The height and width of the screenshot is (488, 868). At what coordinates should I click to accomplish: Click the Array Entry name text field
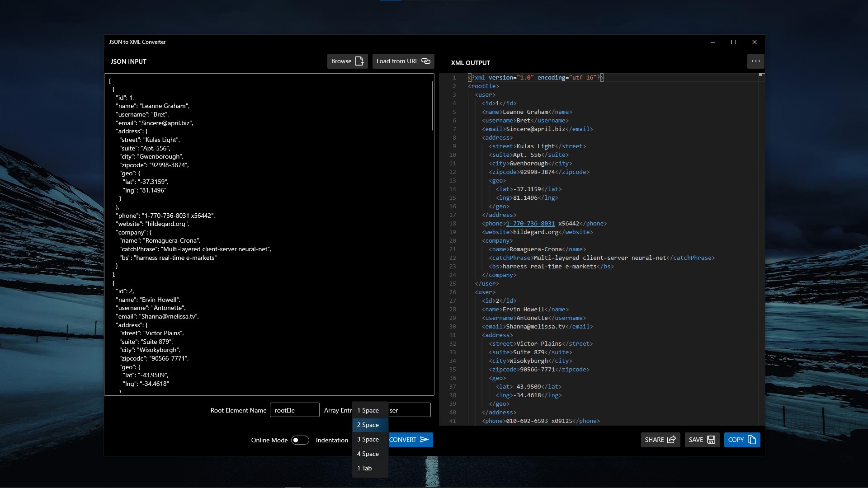point(409,410)
